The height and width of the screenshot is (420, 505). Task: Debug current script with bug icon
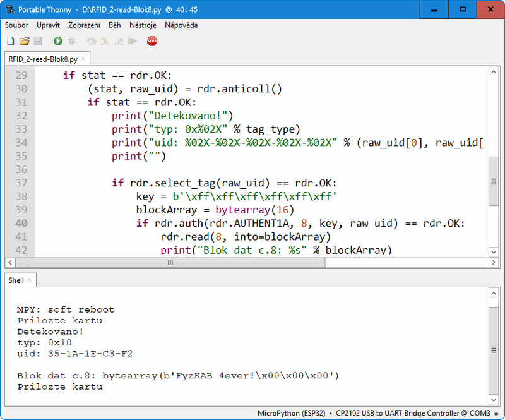71,41
